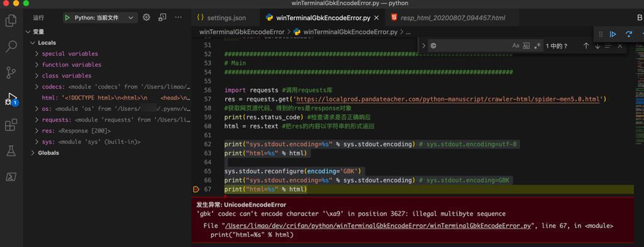Image resolution: width=644 pixels, height=247 pixels.
Task: Grab the debug toolbar drag handle
Action: pos(601,34)
